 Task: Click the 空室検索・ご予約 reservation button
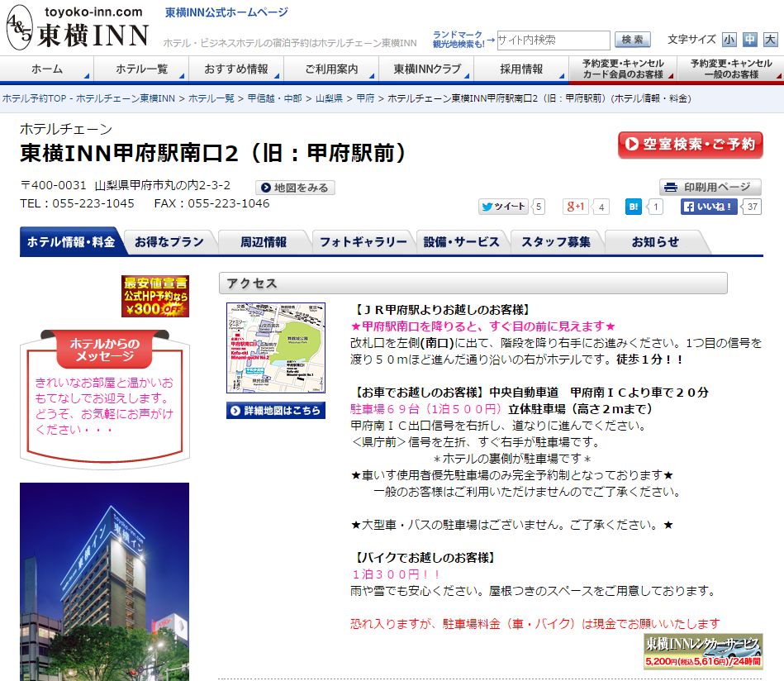click(691, 145)
